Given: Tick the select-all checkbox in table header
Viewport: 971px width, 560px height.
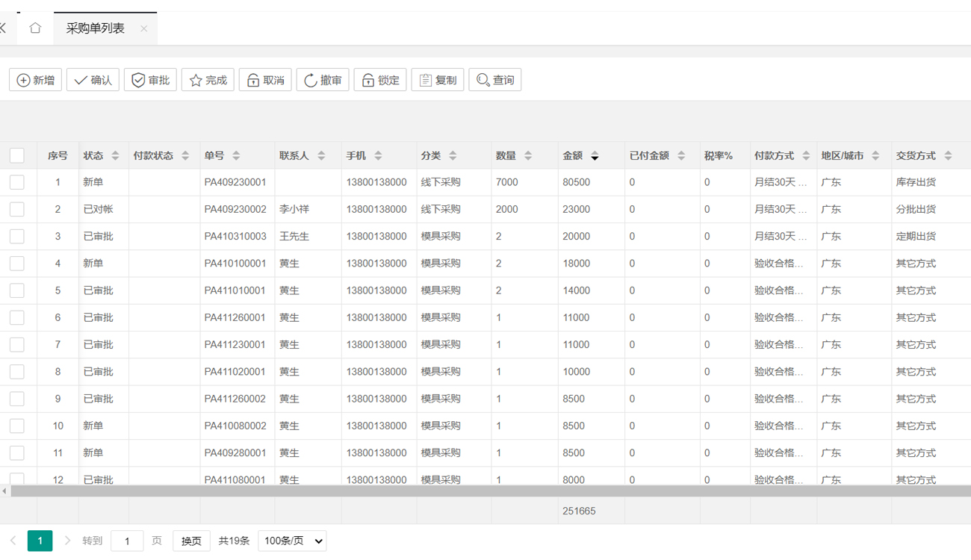Looking at the screenshot, I should (x=17, y=155).
